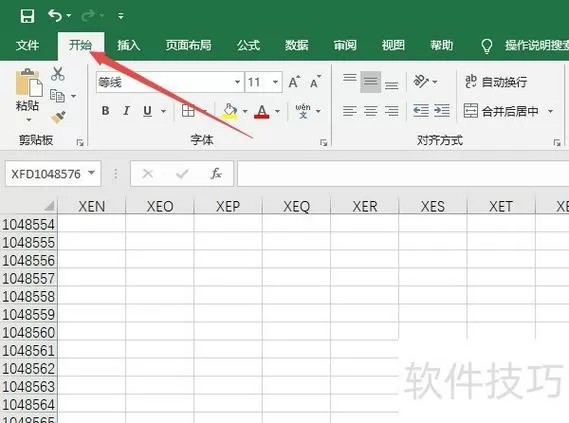Click the wén phonetic guide icon
The image size is (569, 423).
[303, 111]
